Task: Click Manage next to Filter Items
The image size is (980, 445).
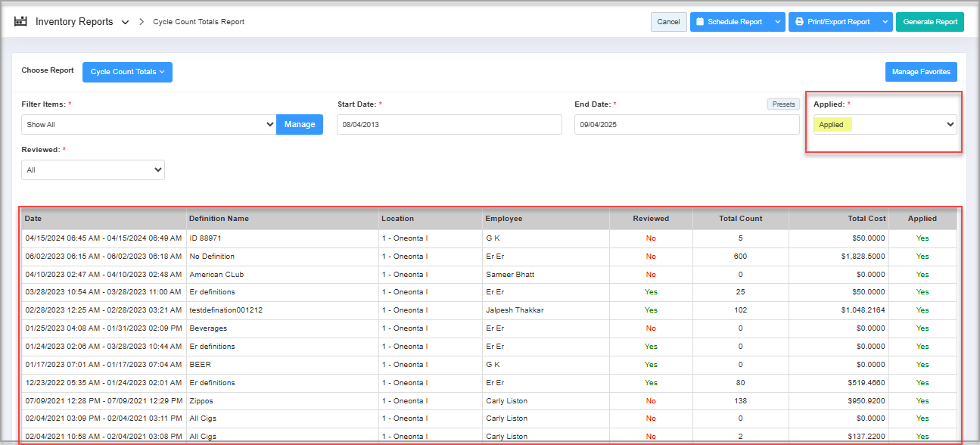Action: coord(300,124)
